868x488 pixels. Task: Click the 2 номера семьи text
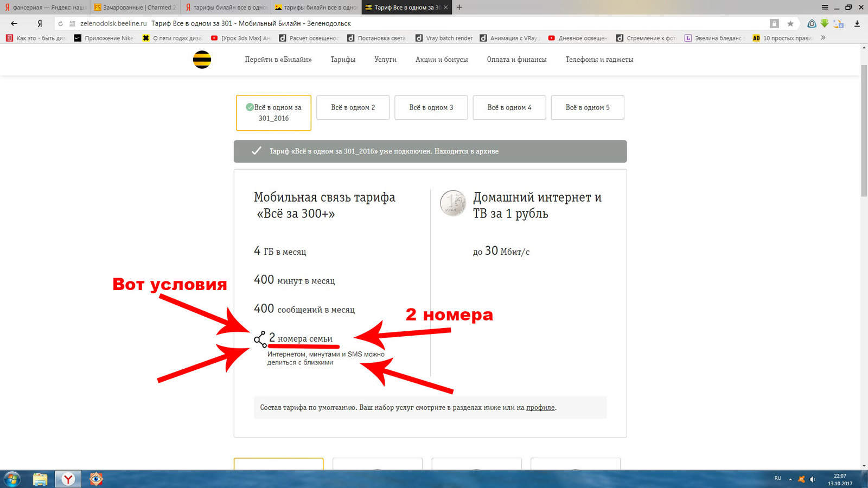301,338
